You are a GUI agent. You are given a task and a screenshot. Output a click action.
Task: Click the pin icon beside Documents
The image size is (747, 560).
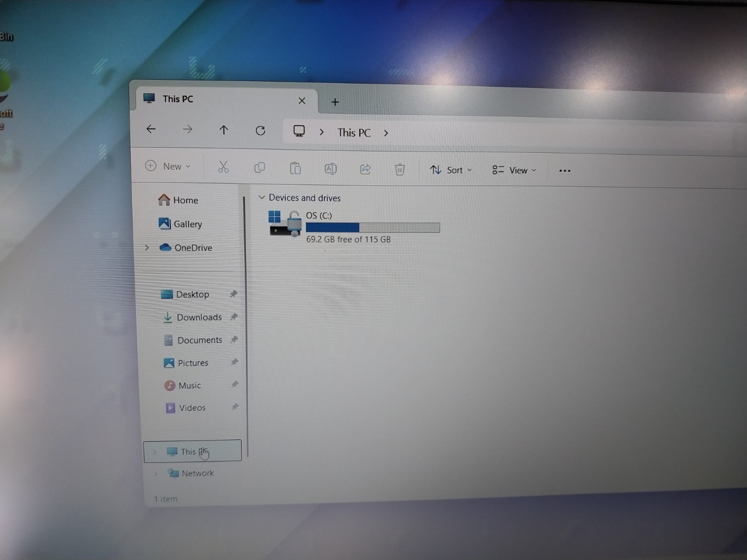(x=234, y=339)
